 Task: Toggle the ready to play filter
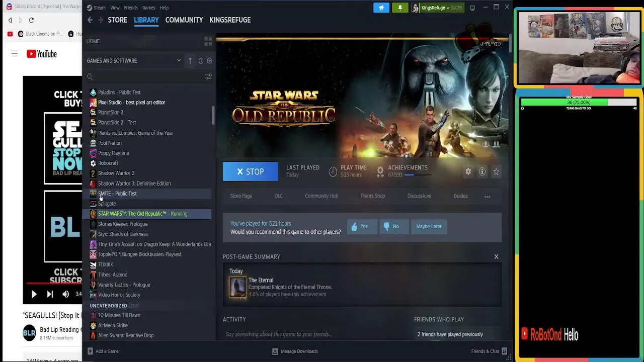pos(209,61)
